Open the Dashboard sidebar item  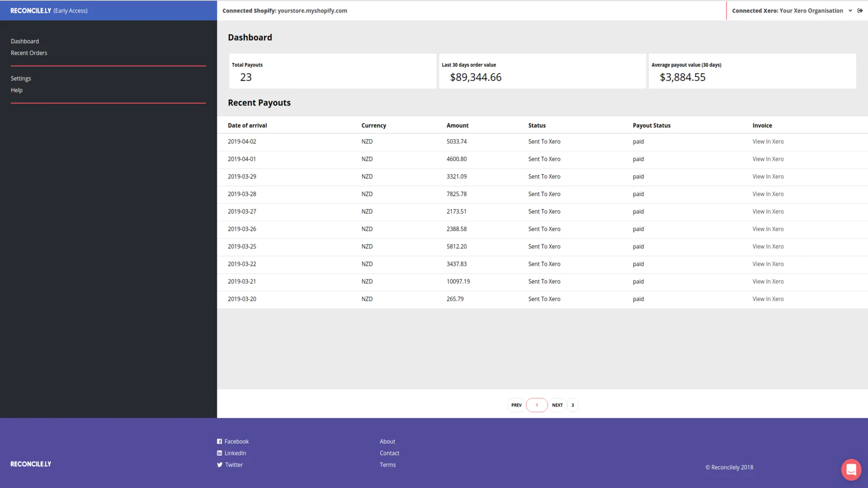(25, 41)
